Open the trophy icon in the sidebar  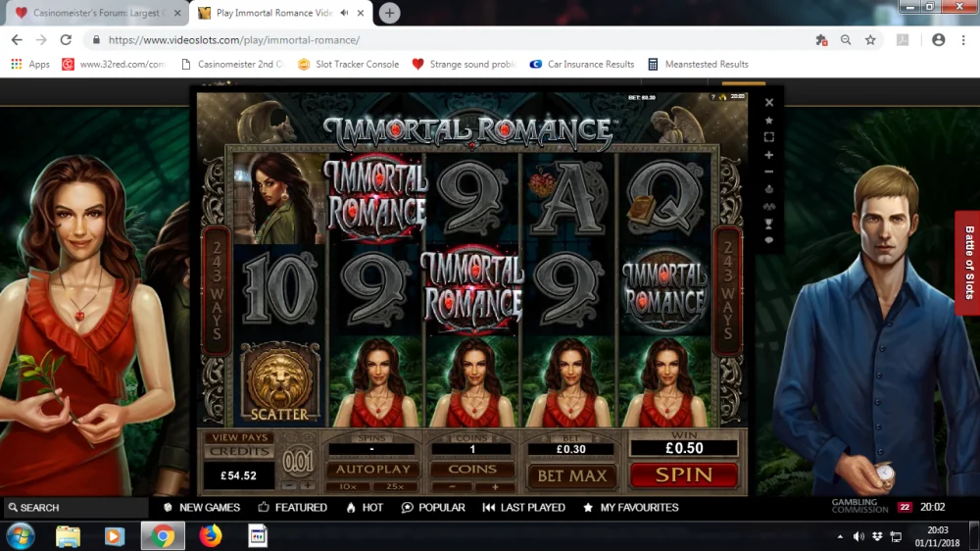coord(769,224)
